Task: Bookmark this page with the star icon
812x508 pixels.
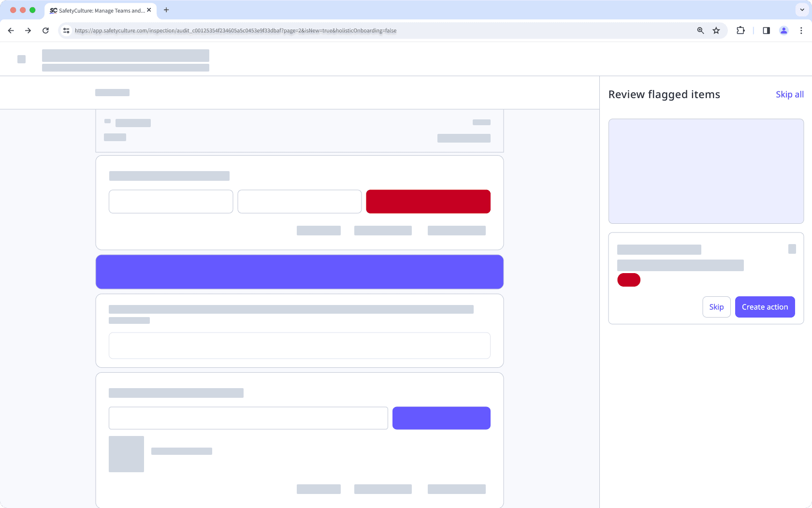Action: (x=716, y=30)
